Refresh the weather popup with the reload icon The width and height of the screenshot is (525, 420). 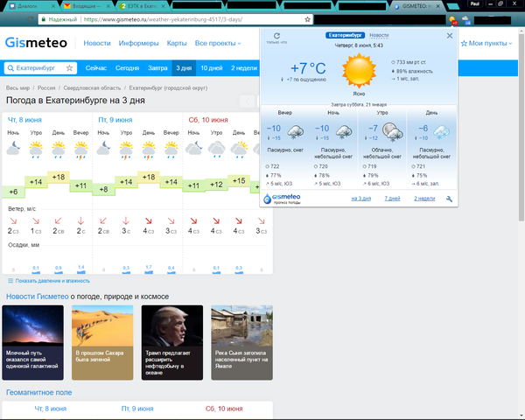point(276,36)
